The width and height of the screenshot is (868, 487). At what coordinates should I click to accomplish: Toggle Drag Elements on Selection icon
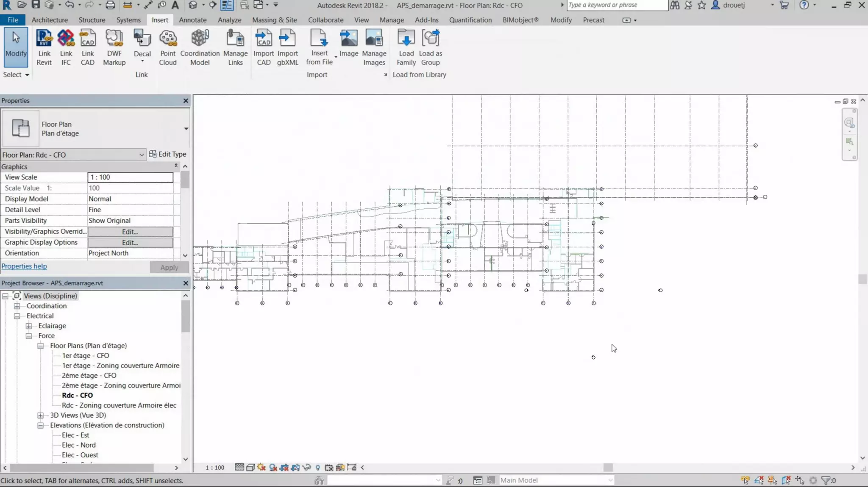799,480
